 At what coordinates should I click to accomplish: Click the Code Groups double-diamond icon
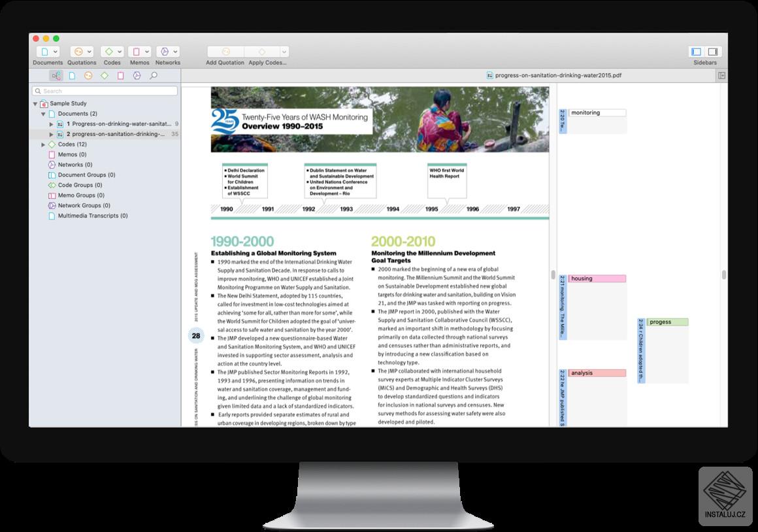tap(52, 185)
